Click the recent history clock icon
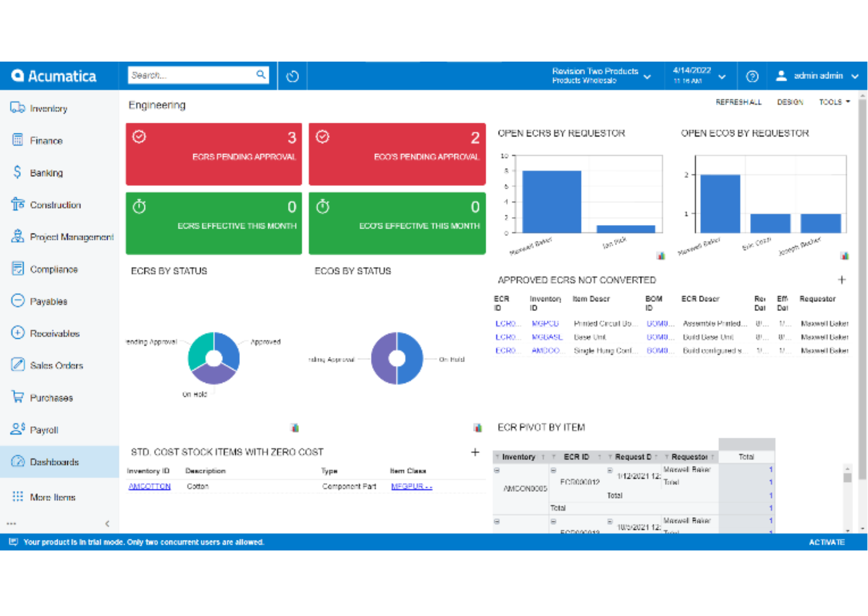 [292, 77]
